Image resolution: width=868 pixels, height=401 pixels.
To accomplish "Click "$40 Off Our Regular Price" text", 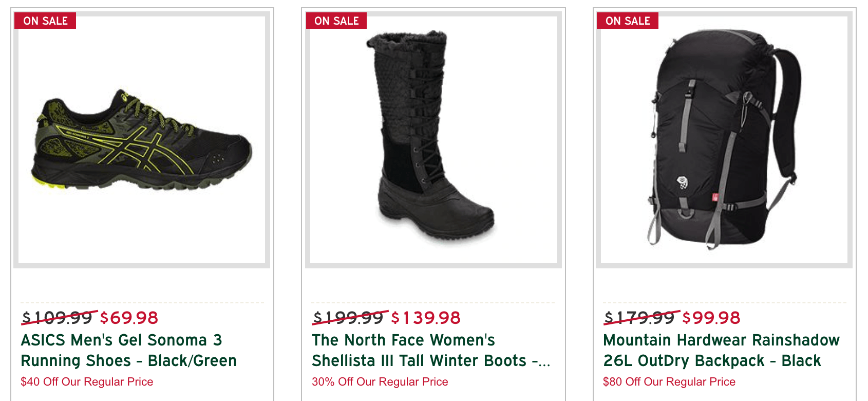I will 87,381.
